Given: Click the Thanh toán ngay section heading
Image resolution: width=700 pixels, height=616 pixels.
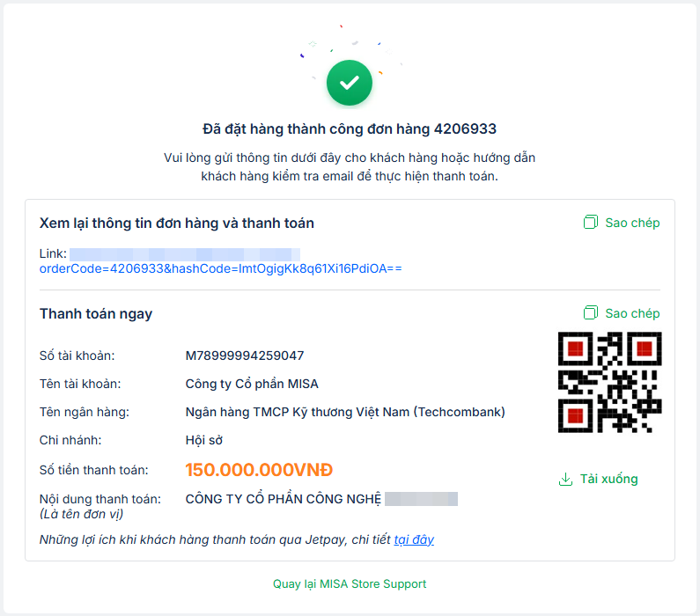Looking at the screenshot, I should click(x=96, y=314).
